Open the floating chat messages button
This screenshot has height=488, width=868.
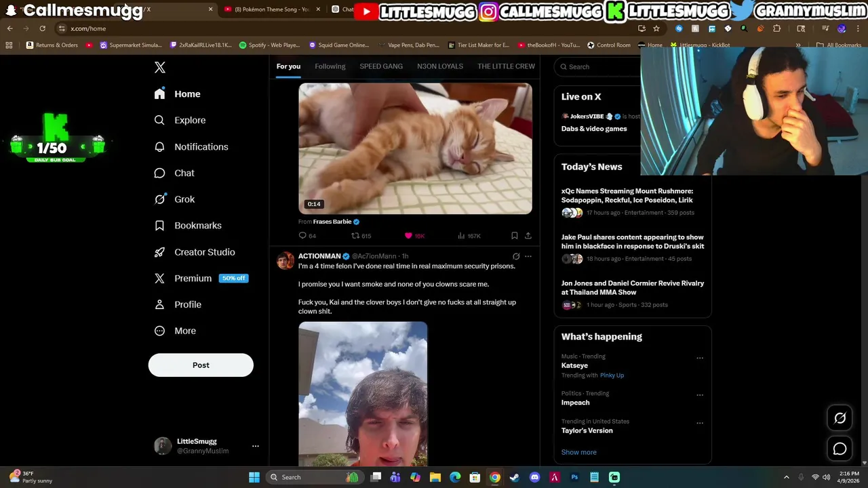click(x=840, y=449)
